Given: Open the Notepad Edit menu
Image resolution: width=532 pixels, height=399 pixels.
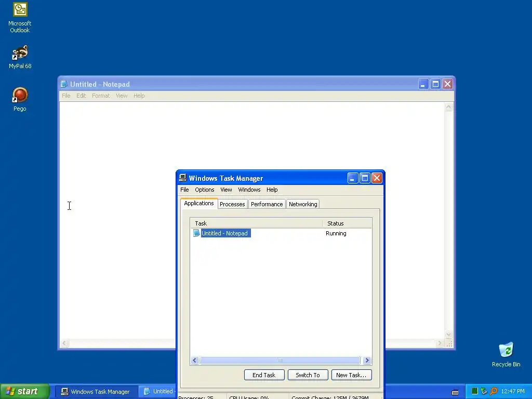Looking at the screenshot, I should point(81,96).
